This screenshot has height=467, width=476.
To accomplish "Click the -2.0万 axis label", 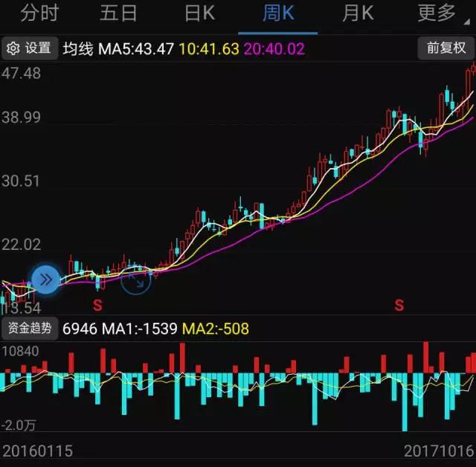I will [18, 425].
